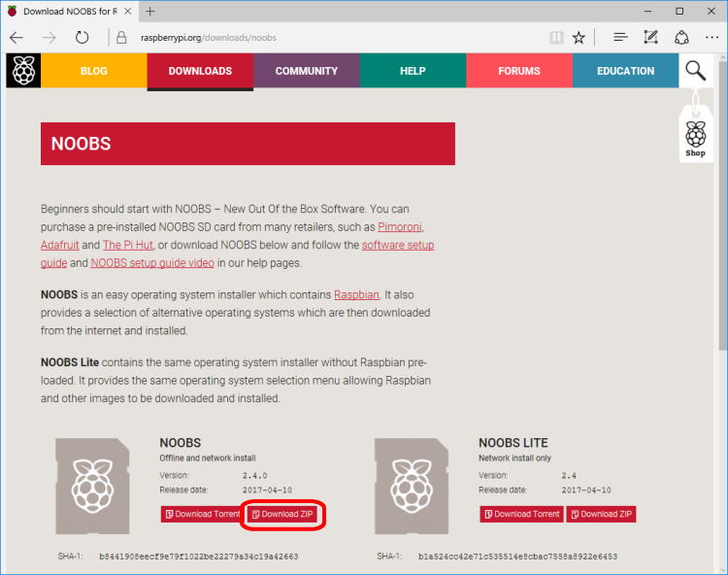Open a new tab with plus button
728x575 pixels.
point(149,11)
